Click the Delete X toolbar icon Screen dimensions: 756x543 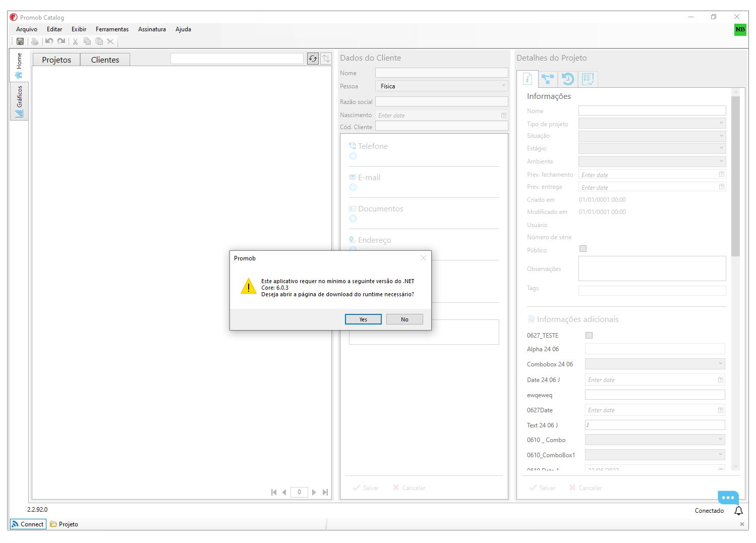[x=110, y=41]
